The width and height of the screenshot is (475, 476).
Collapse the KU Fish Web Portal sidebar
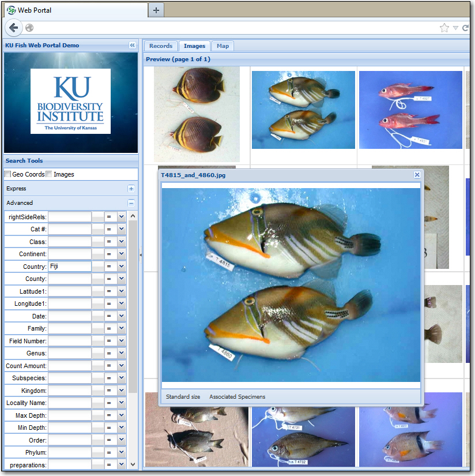[132, 45]
